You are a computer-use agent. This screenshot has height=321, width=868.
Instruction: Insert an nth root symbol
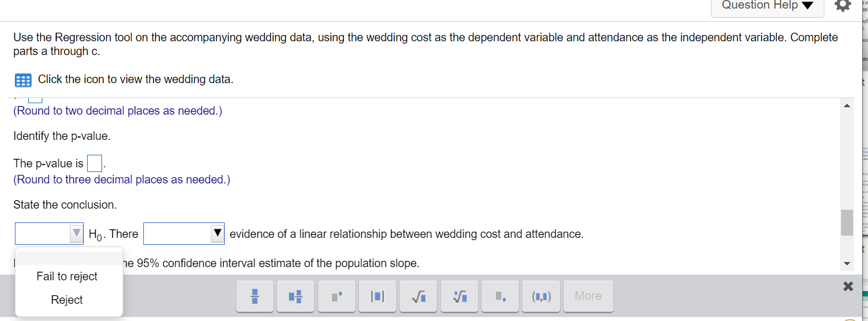459,296
